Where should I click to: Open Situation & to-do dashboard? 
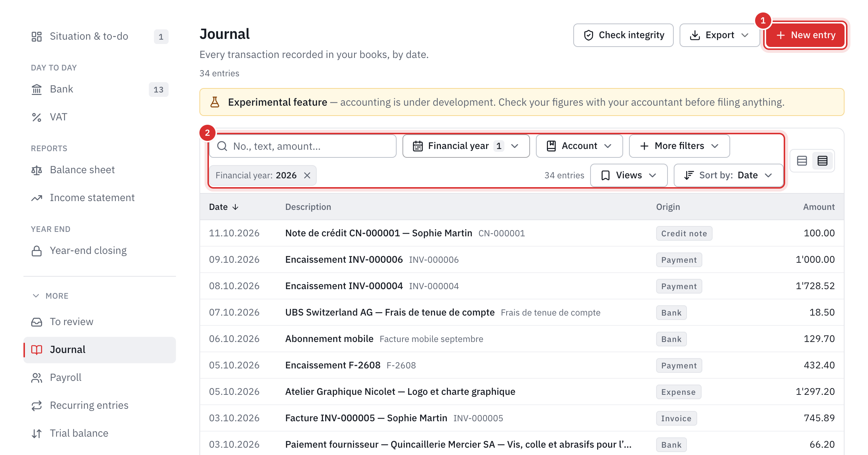[99, 36]
